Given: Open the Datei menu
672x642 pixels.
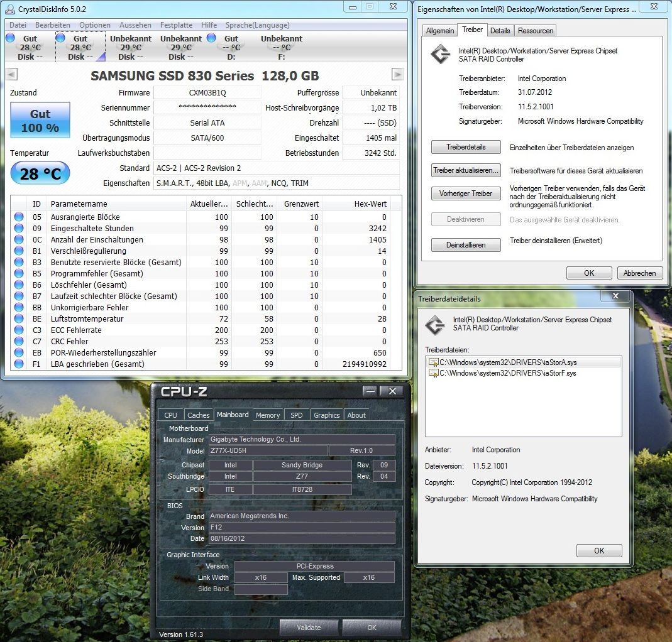Looking at the screenshot, I should click(18, 25).
